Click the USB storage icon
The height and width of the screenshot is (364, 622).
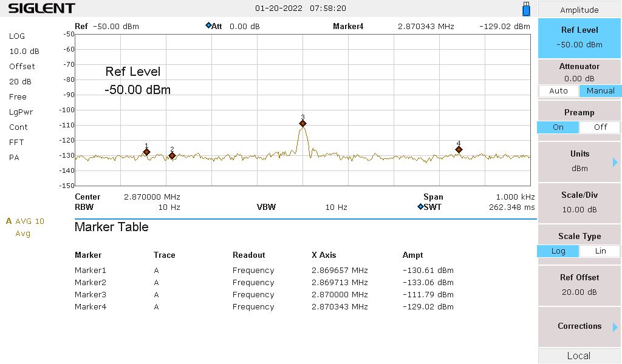527,8
